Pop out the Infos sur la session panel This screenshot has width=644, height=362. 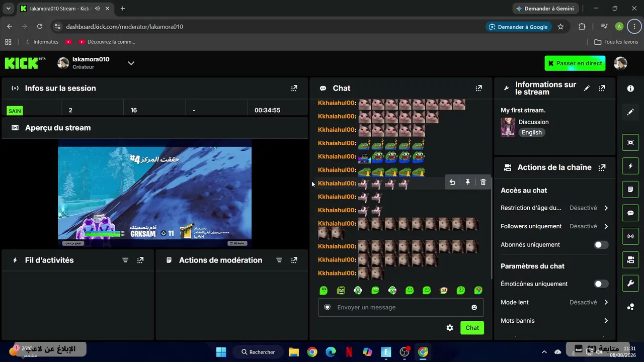tap(294, 88)
